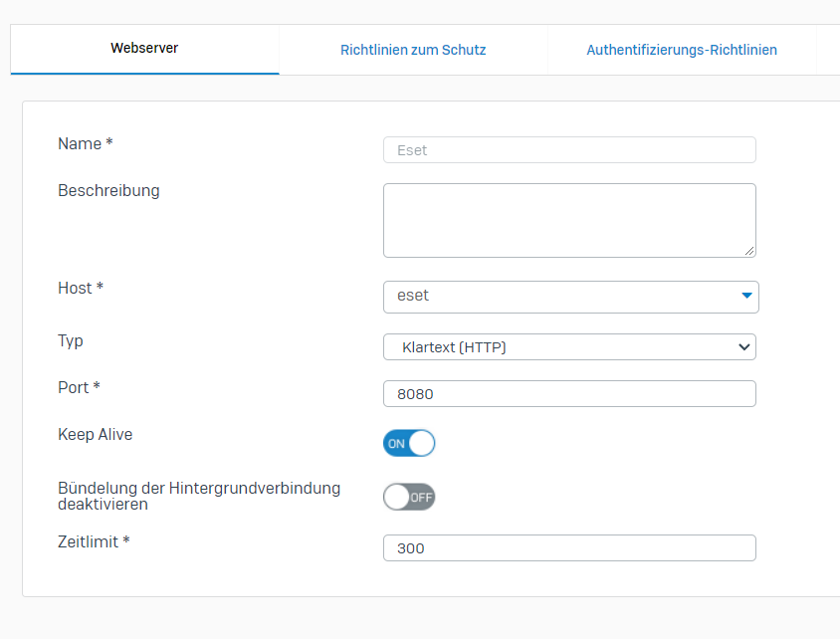Image resolution: width=840 pixels, height=639 pixels.
Task: Click the "Host *" field label
Action: pyautogui.click(x=81, y=289)
